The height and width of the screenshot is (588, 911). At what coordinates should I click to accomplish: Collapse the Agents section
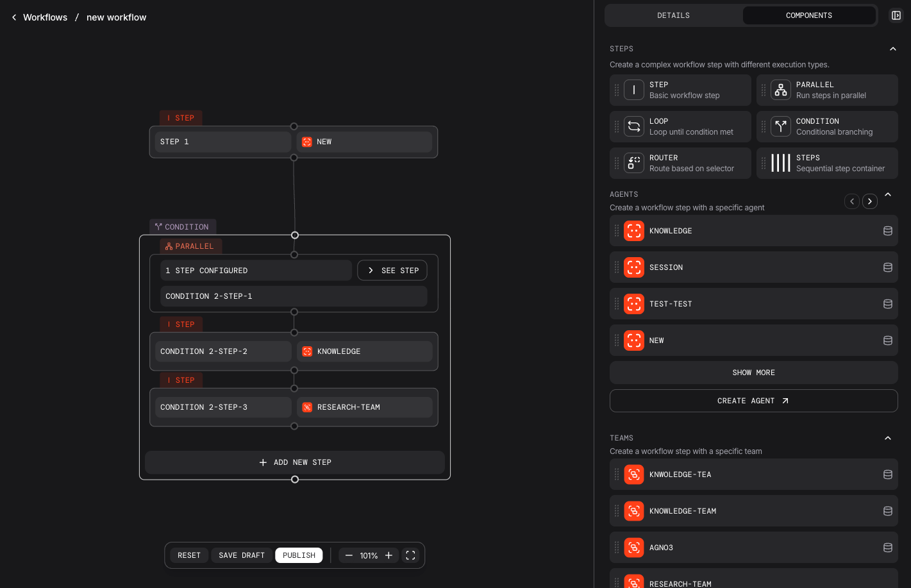pos(888,194)
